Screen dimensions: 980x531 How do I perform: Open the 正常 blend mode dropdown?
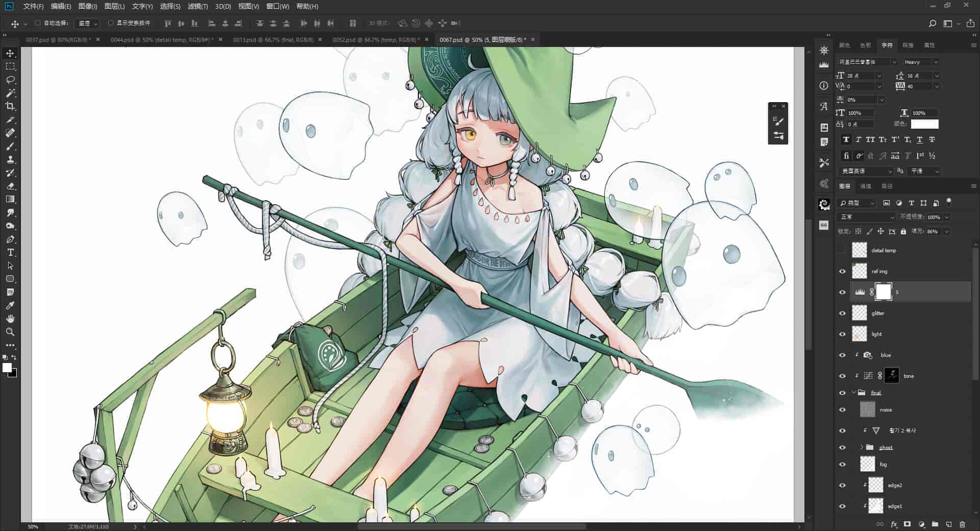point(866,217)
